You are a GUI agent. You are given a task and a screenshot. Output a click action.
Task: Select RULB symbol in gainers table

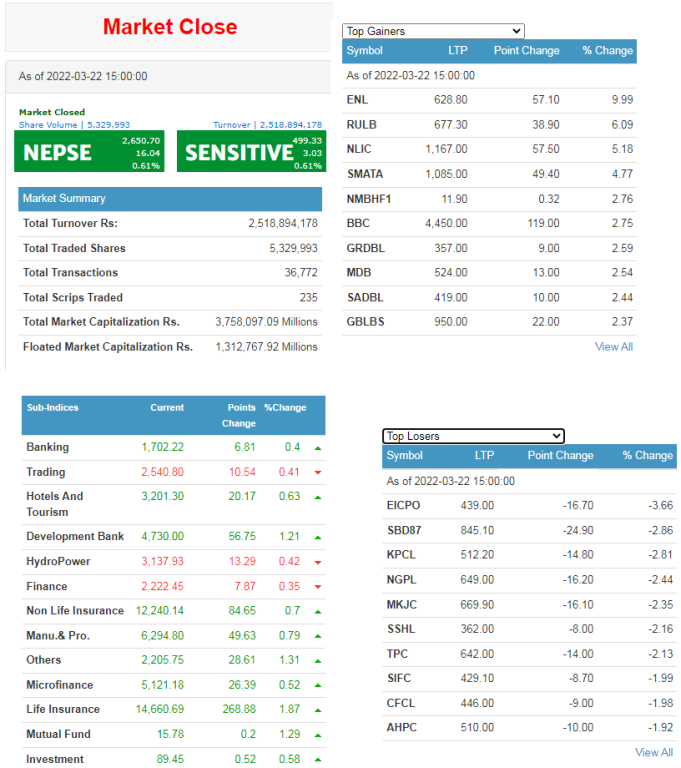[362, 125]
